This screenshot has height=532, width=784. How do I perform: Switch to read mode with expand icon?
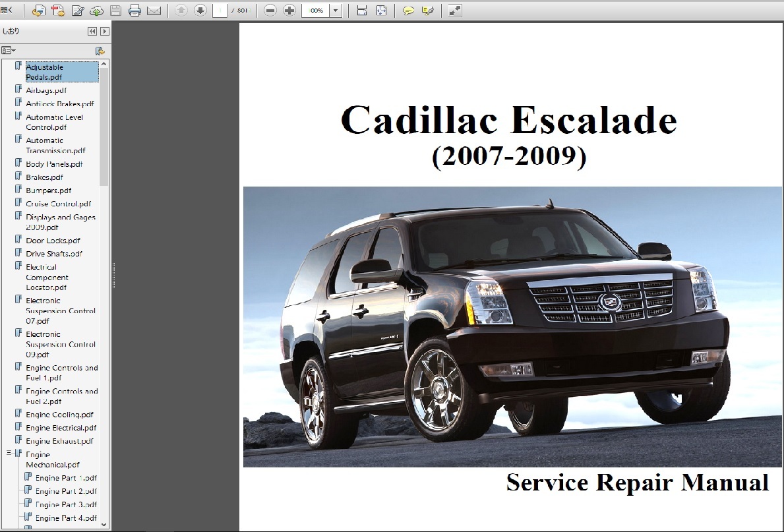[x=454, y=10]
